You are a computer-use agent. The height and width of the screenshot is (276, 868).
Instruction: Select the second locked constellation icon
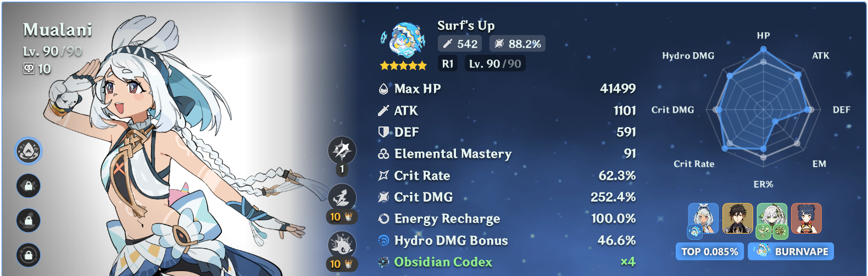[29, 186]
